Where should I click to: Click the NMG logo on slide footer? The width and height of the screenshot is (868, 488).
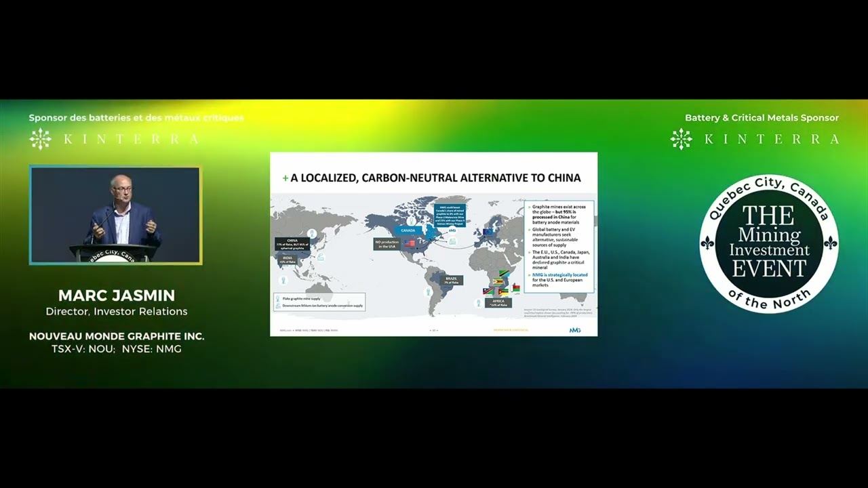tap(575, 330)
